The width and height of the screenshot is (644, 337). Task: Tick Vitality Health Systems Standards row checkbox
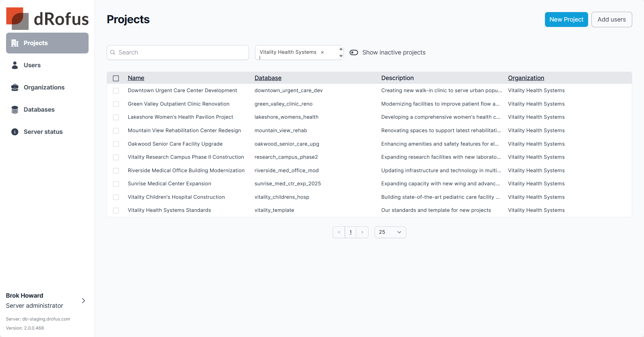116,211
